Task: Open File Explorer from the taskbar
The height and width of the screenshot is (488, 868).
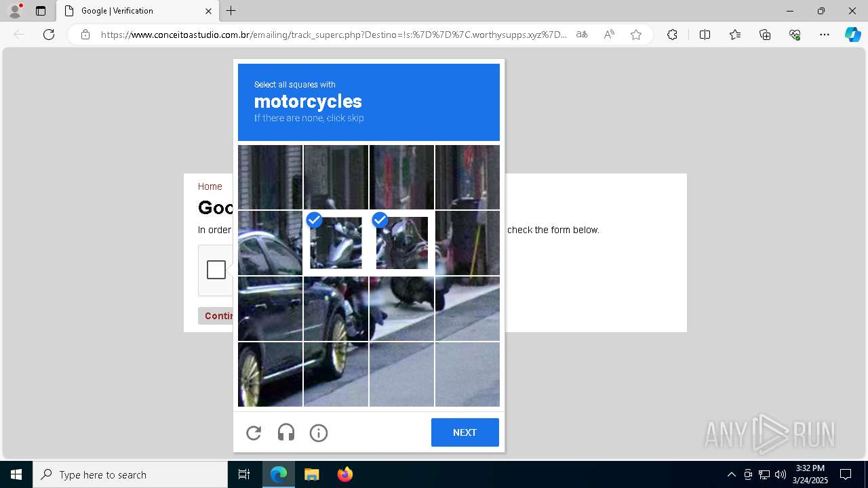Action: (x=312, y=474)
